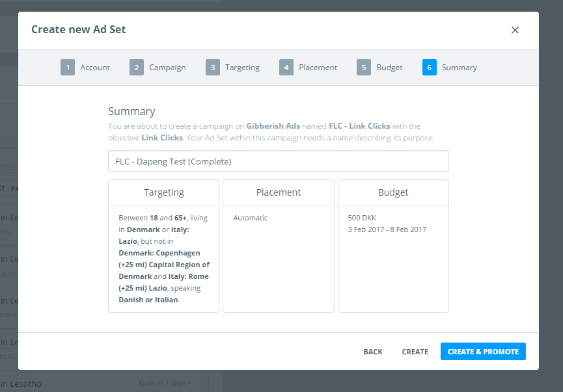Click the 3 Feb 2017 - 8 Feb 2017 date range
Viewport: 563px width, 392px height.
(x=387, y=229)
